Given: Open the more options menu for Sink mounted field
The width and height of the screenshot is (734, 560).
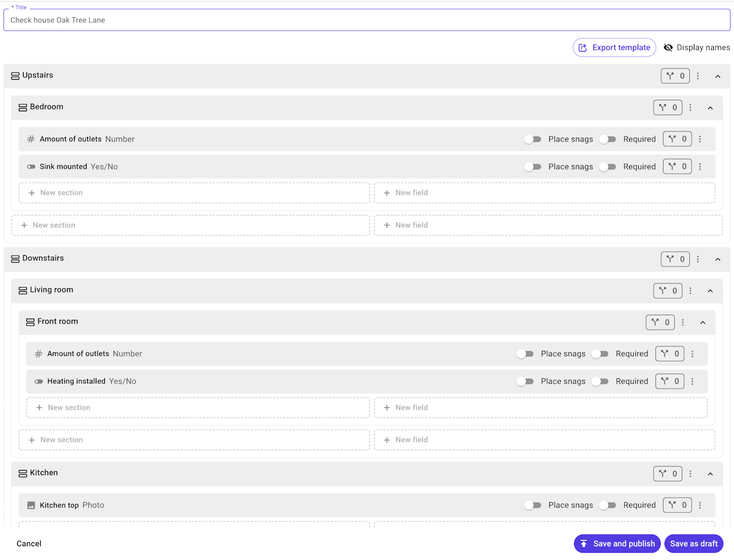Looking at the screenshot, I should pos(700,167).
